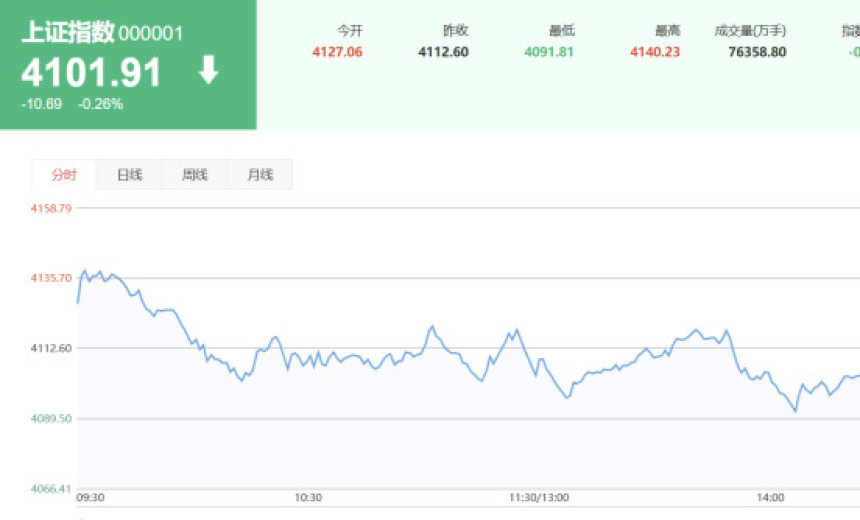This screenshot has height=520, width=860.
Task: Click the -10.69 point change value
Action: [x=41, y=104]
